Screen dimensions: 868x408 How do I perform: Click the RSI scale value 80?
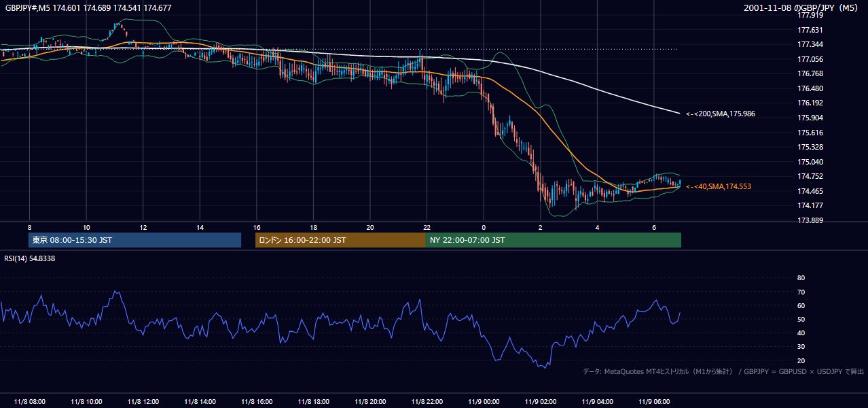click(x=801, y=278)
